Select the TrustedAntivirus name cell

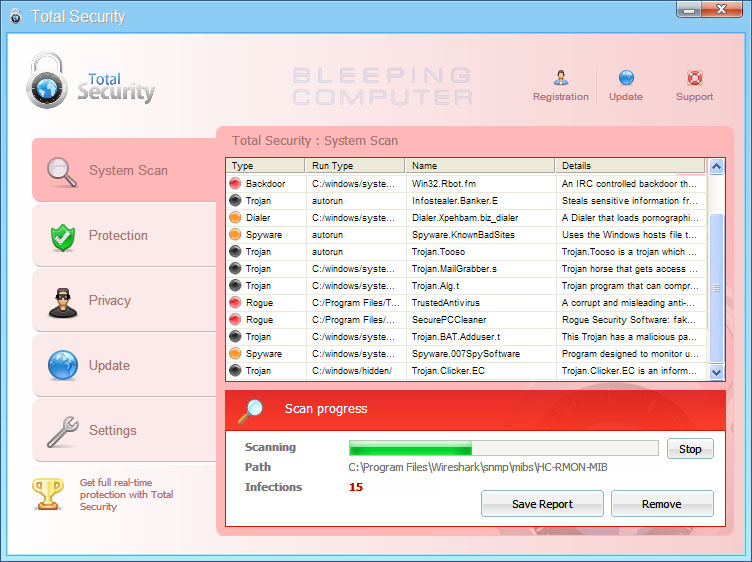480,303
